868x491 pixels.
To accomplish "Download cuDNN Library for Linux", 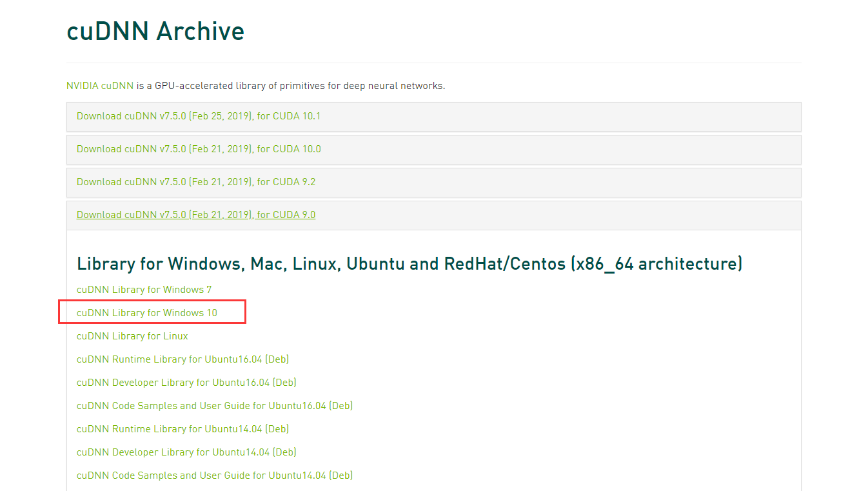I will click(x=132, y=336).
